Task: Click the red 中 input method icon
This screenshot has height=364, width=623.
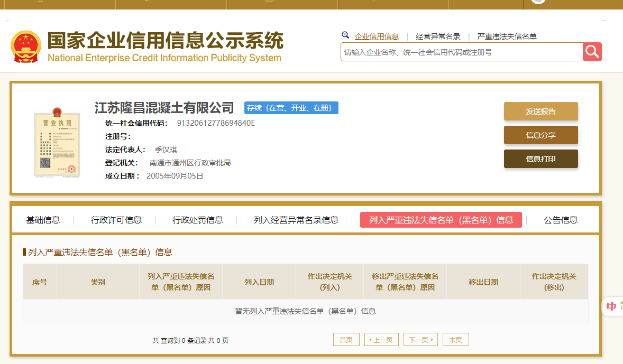Action: tap(611, 306)
